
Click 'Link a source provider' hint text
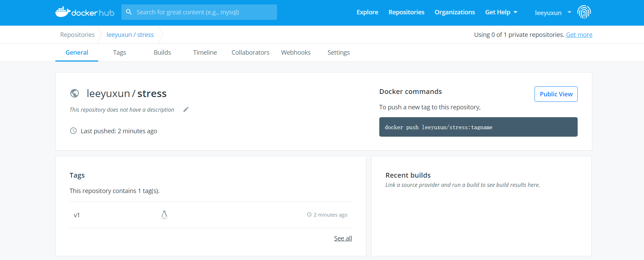[x=462, y=185]
